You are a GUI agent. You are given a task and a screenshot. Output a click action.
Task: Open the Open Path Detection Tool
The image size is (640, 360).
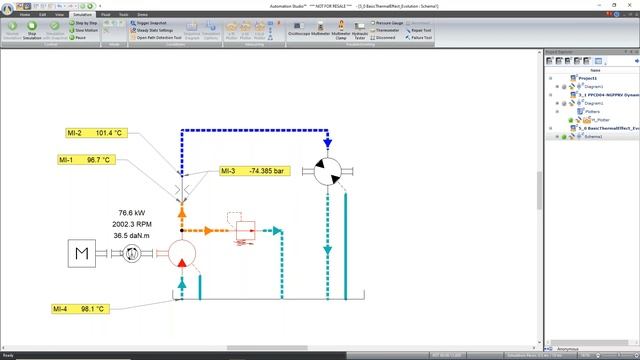click(156, 38)
